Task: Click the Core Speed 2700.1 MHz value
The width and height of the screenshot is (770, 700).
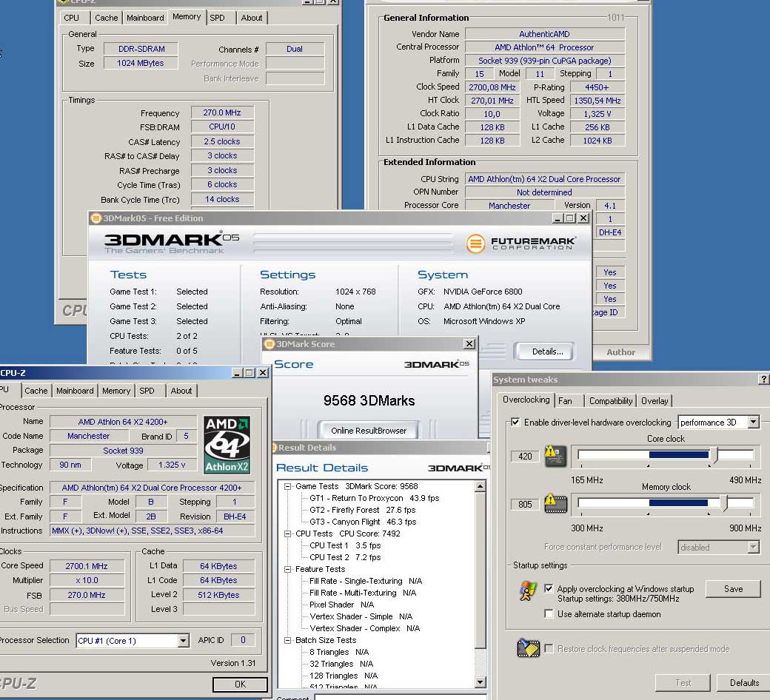Action: [87, 566]
